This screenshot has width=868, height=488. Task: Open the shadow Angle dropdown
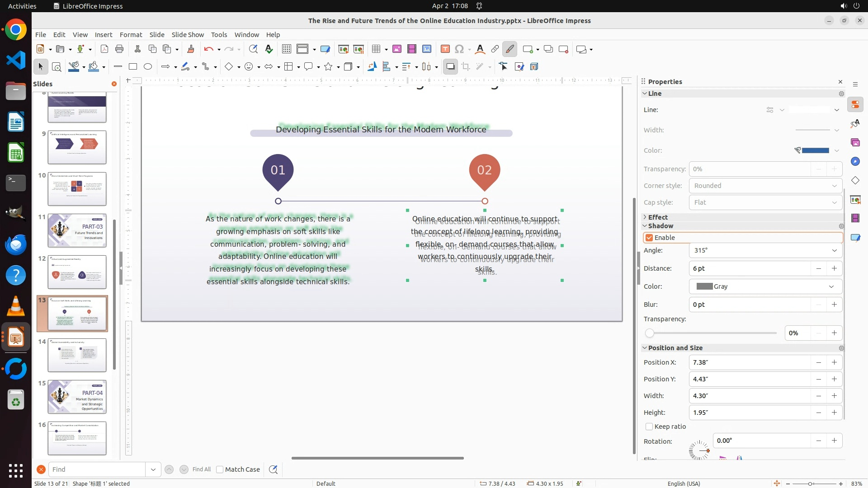(834, 250)
